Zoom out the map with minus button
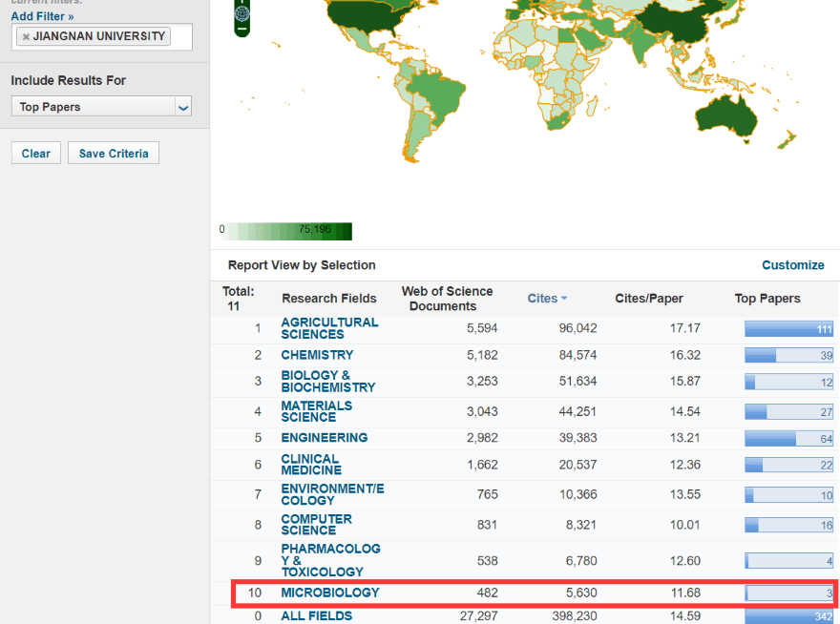The width and height of the screenshot is (840, 624). pos(242,31)
